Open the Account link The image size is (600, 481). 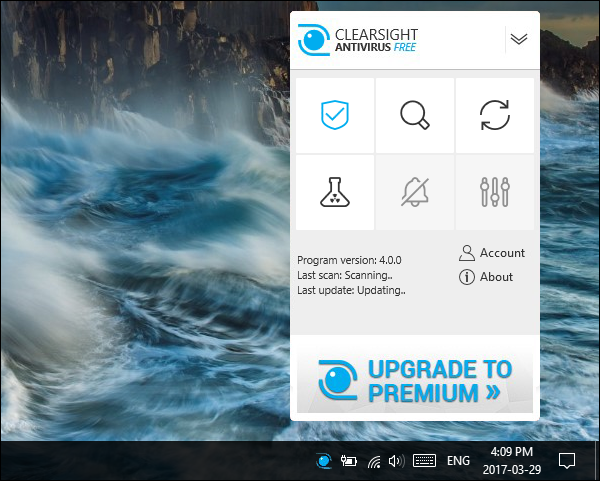pos(492,253)
